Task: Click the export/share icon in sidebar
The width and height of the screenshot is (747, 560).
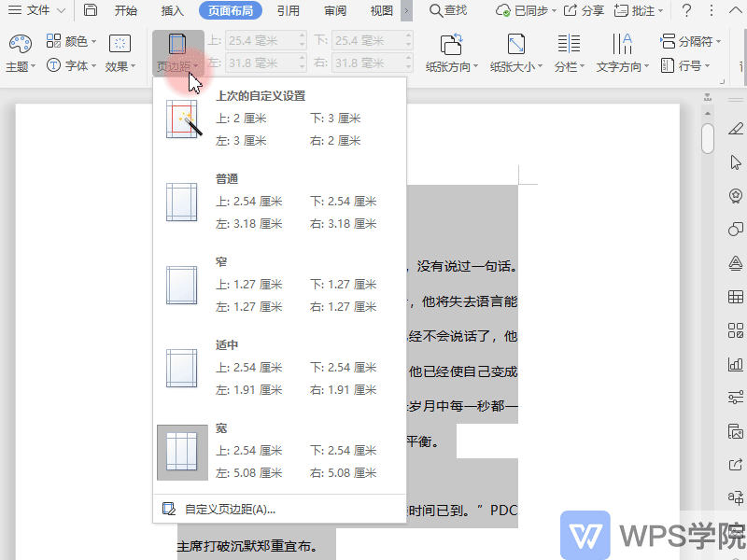Action: pyautogui.click(x=736, y=464)
